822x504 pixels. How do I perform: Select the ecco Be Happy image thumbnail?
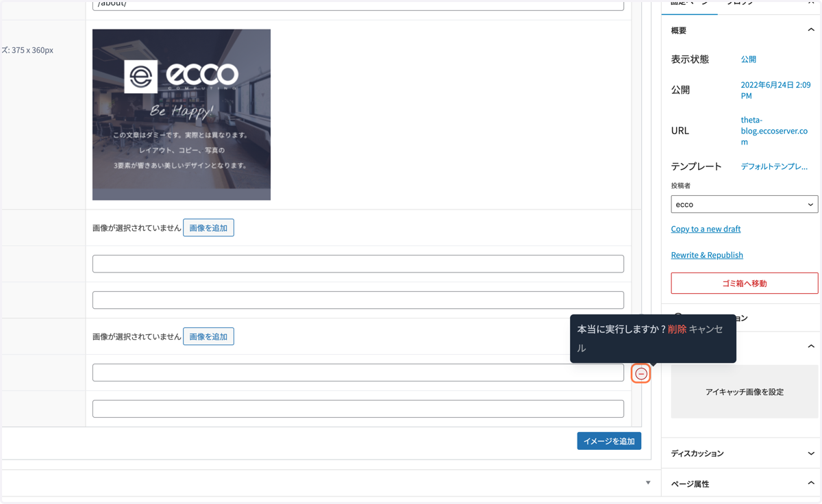click(x=182, y=114)
